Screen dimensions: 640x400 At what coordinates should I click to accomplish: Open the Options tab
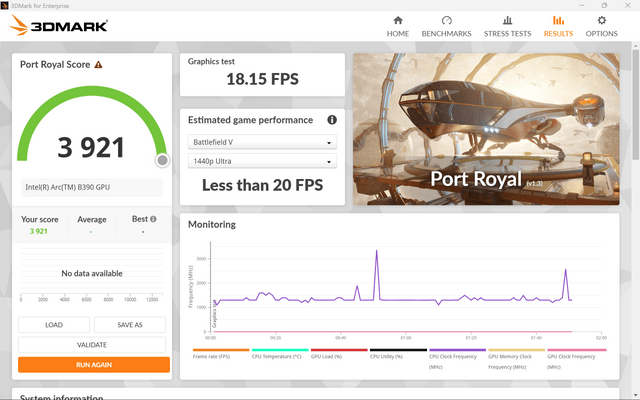click(601, 27)
